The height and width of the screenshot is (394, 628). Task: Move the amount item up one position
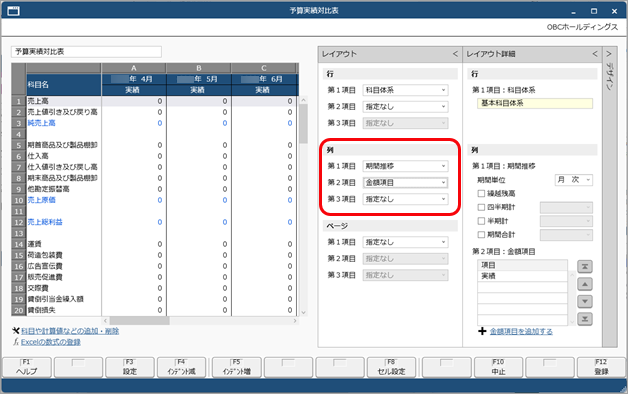pyautogui.click(x=585, y=284)
